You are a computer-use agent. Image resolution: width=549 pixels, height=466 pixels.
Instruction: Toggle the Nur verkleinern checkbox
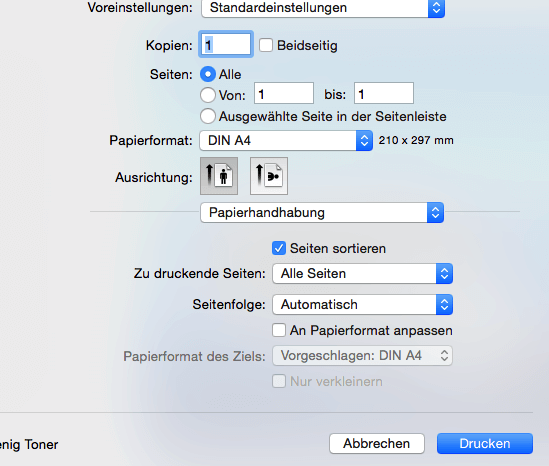point(279,381)
